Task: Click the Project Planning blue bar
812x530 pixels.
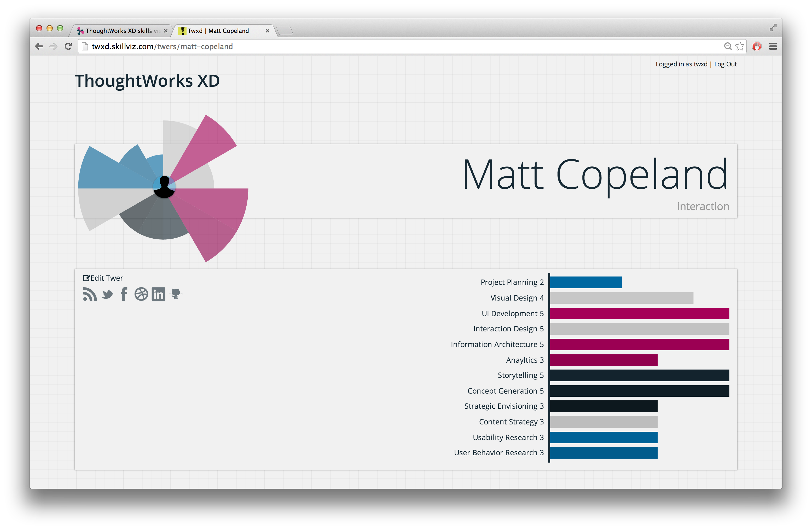Action: [x=586, y=282]
